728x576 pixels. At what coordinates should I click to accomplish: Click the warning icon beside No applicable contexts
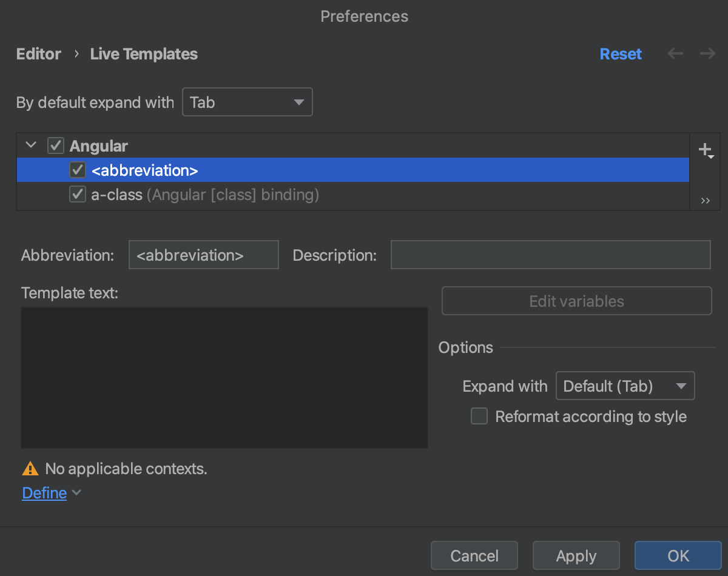pos(30,469)
